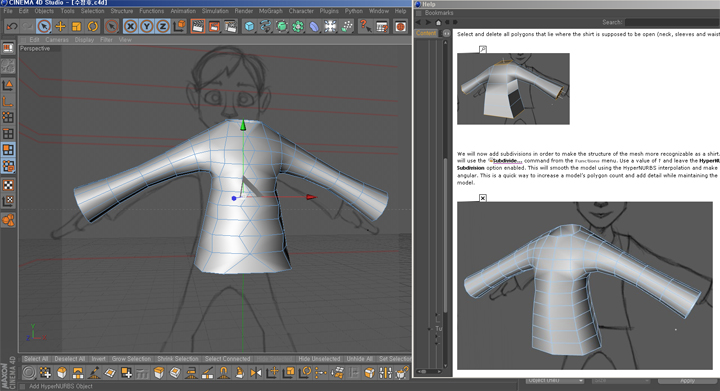Enlarge the small shirt help thumbnail via magnifier
720x391 pixels.
pyautogui.click(x=483, y=49)
